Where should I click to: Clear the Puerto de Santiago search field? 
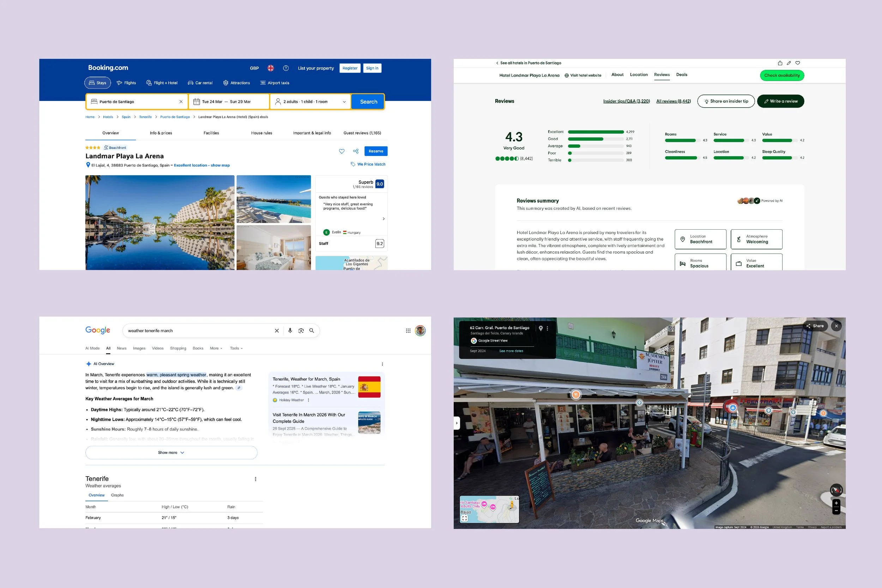pos(181,102)
